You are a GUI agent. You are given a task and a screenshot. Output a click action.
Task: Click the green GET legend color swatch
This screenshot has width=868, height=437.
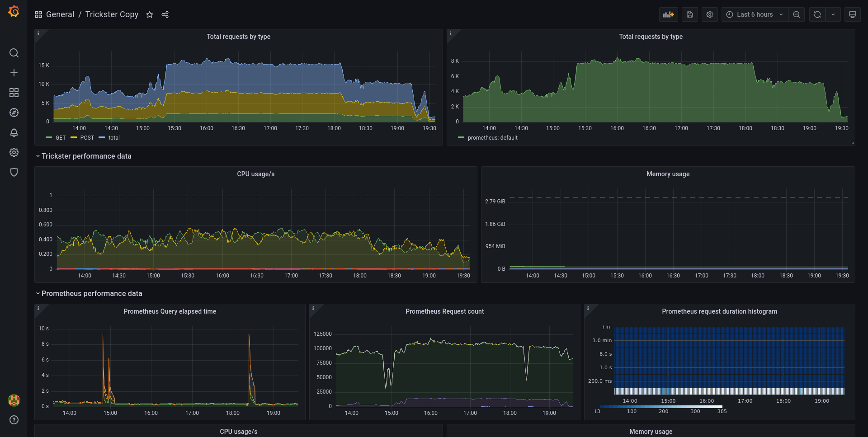49,138
